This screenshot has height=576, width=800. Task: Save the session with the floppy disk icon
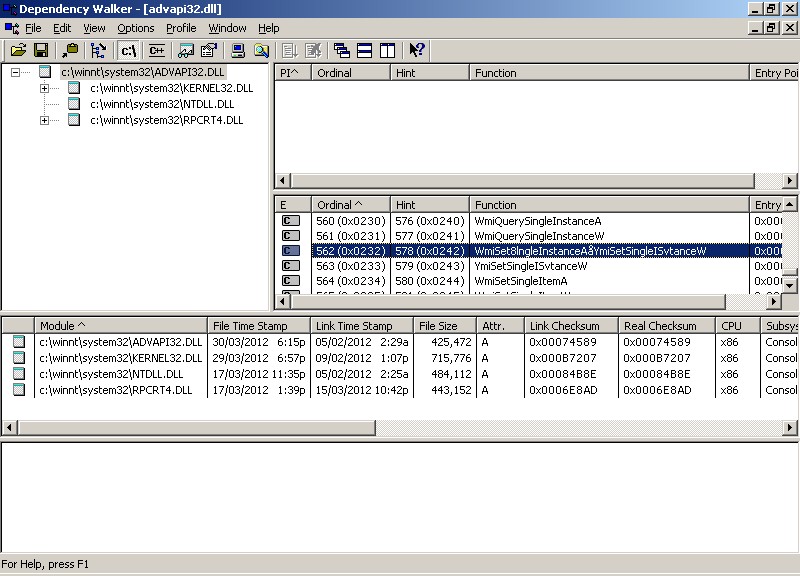pos(41,50)
